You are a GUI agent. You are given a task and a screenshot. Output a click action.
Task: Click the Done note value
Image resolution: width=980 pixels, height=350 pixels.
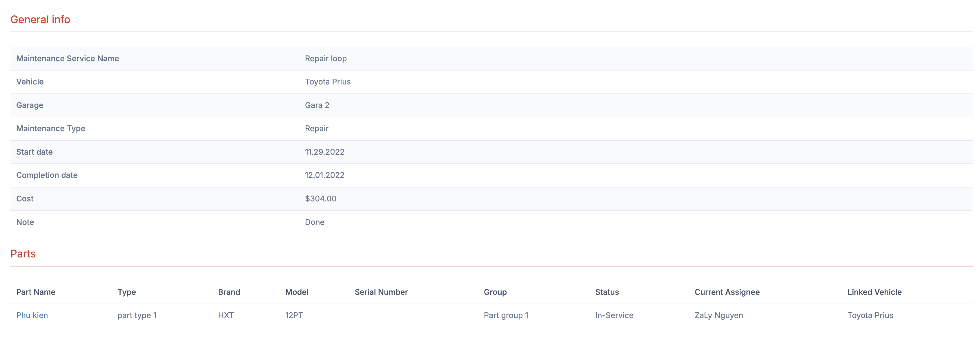tap(315, 222)
